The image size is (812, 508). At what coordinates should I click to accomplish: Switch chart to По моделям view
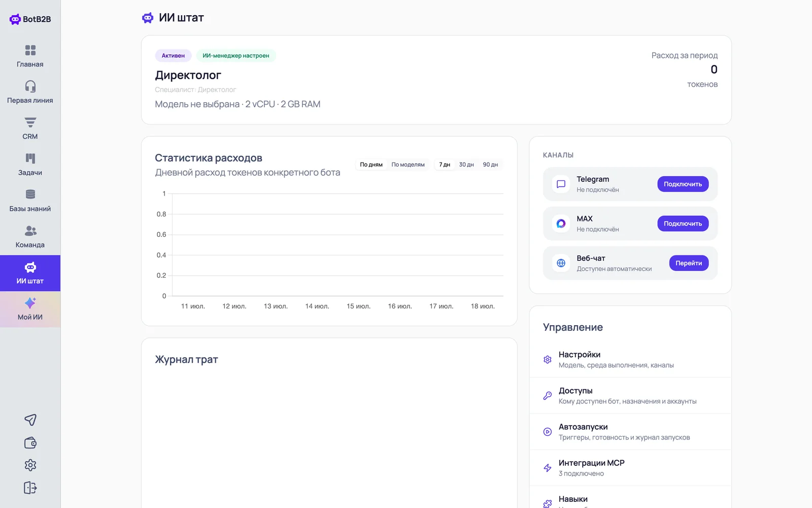[x=408, y=165]
